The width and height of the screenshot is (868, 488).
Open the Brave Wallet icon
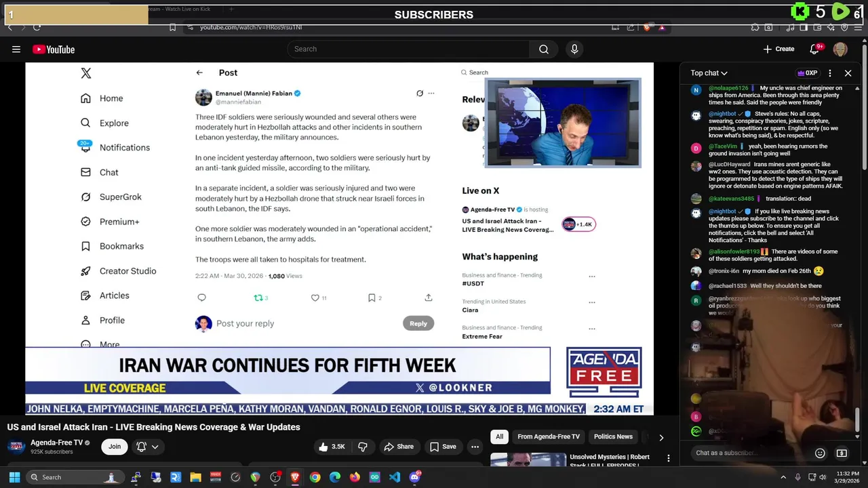[816, 27]
